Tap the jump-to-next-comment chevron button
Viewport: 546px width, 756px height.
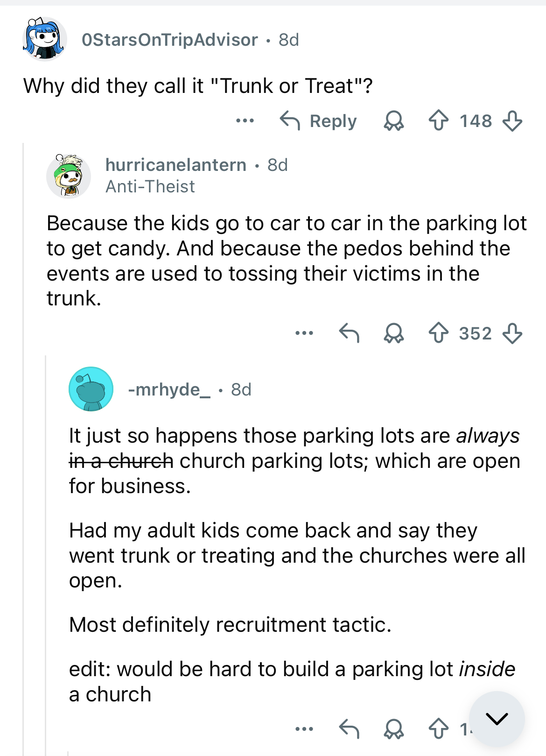click(x=497, y=719)
